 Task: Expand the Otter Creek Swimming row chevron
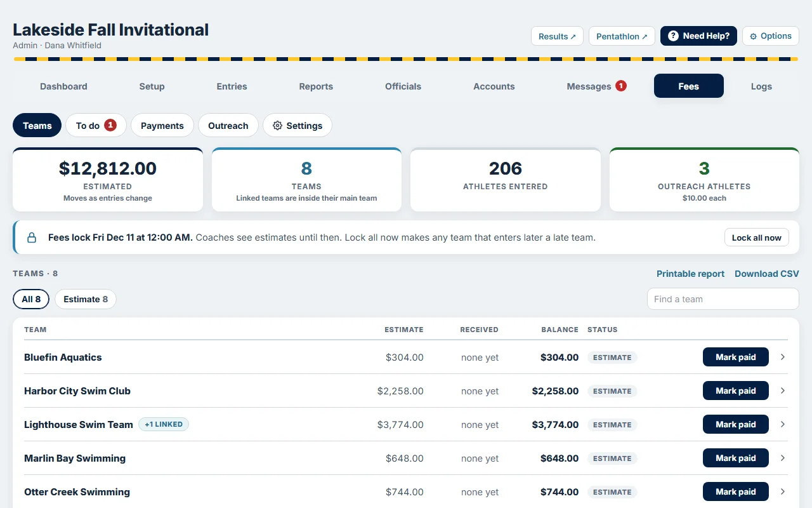pos(783,491)
